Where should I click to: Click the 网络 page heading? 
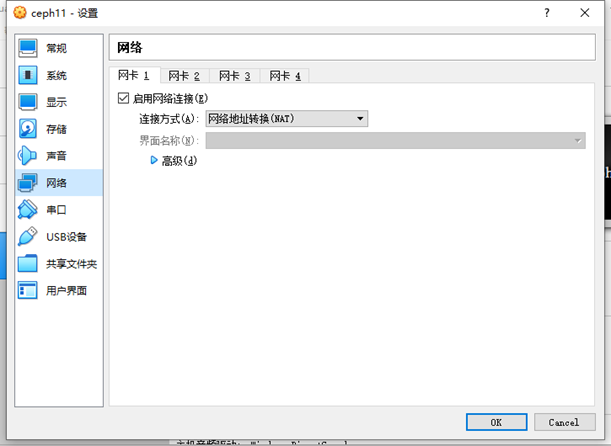130,48
